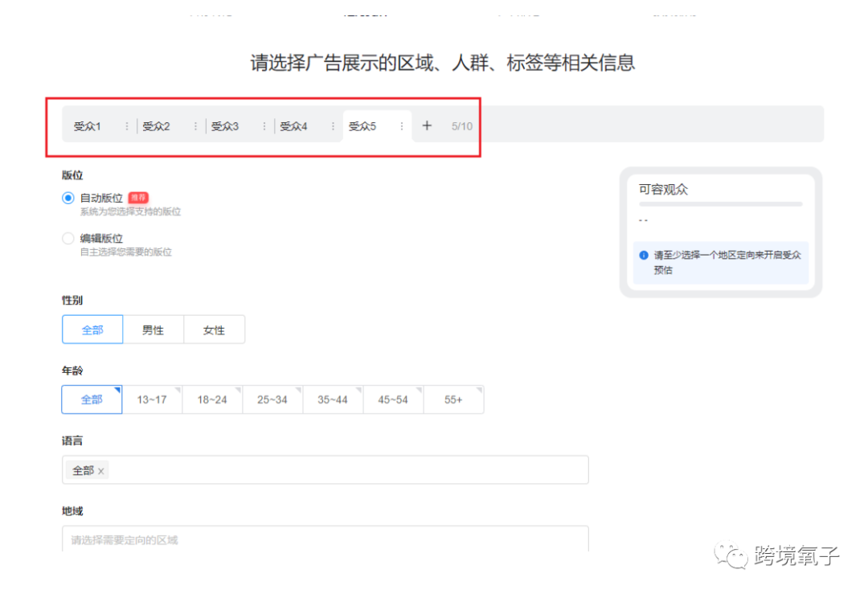Open the kebab menu beside 受众2
This screenshot has width=868, height=594.
pyautogui.click(x=194, y=125)
